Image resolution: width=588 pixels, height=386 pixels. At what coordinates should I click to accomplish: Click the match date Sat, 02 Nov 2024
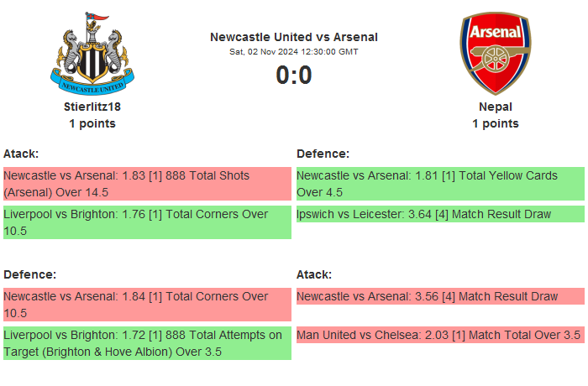[294, 52]
